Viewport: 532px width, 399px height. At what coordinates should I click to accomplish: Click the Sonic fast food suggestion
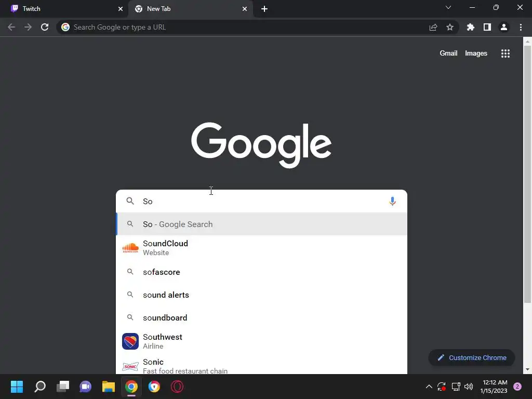tap(262, 366)
